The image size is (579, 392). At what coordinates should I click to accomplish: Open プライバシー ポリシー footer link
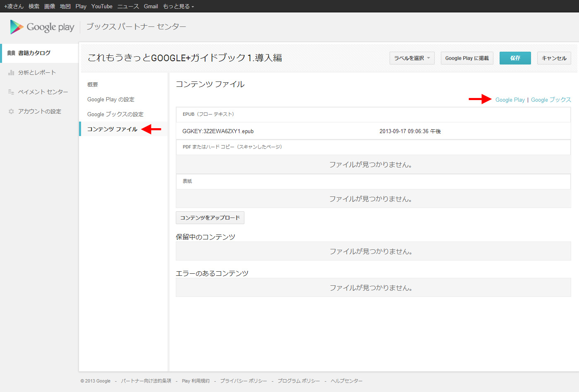point(244,381)
